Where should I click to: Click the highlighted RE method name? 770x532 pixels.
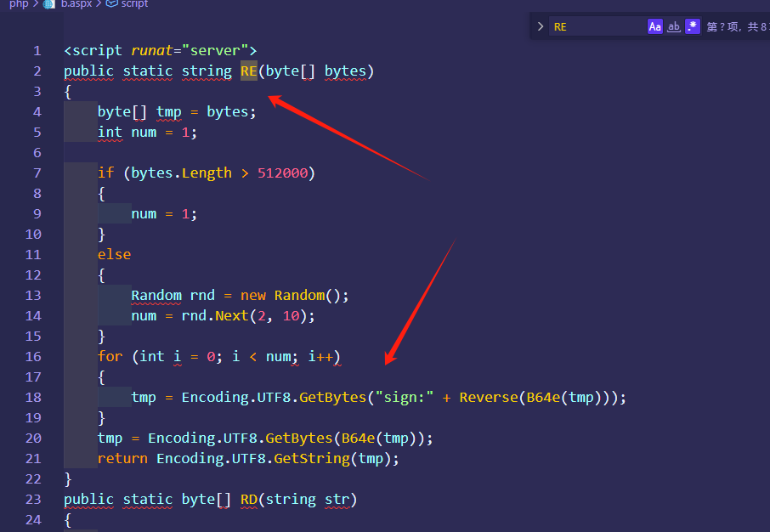pyautogui.click(x=248, y=71)
